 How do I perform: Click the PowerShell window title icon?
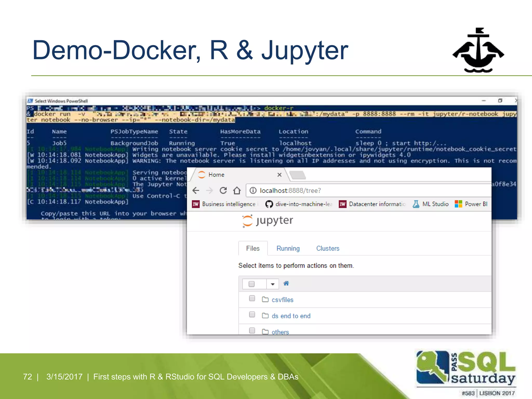point(30,101)
